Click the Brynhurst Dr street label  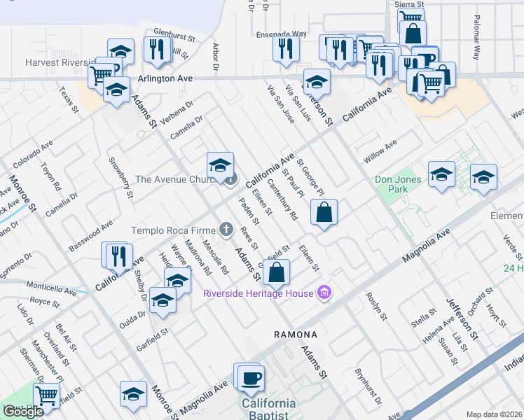(x=368, y=386)
